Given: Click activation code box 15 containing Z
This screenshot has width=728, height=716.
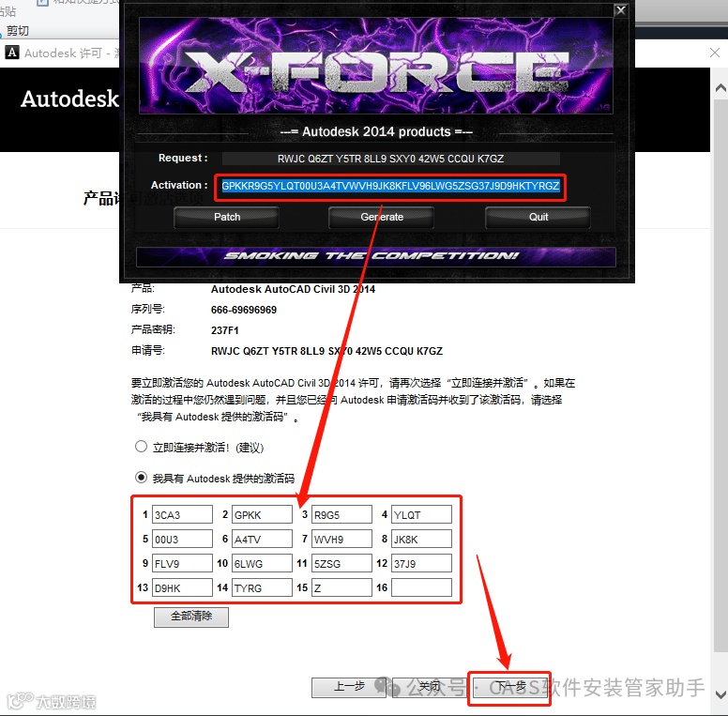Looking at the screenshot, I should click(x=341, y=587).
